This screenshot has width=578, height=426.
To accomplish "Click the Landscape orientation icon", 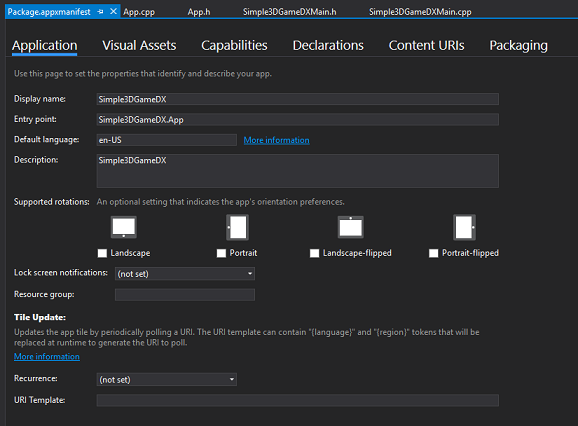I will click(x=124, y=227).
